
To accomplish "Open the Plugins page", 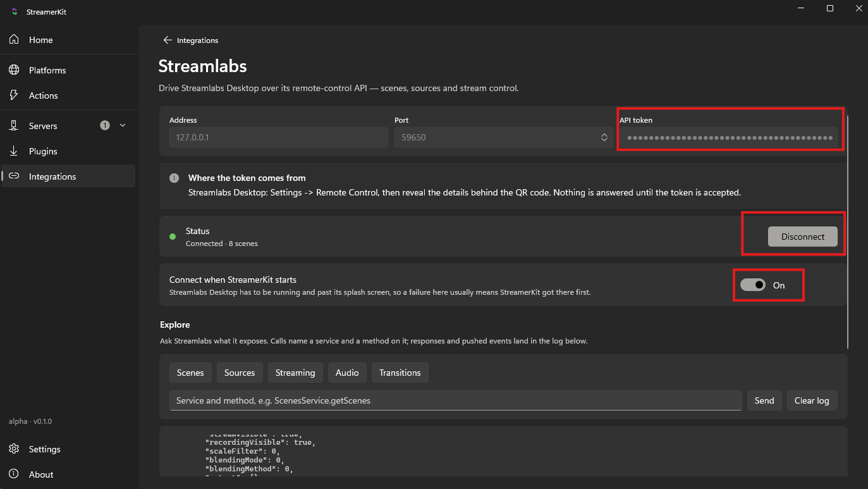I will 68,151.
